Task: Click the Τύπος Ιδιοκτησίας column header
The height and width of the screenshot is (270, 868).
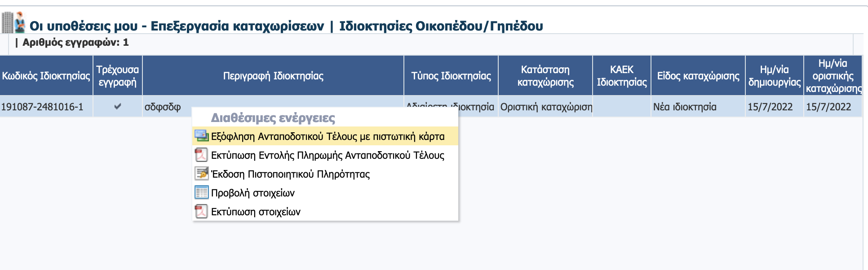Action: pyautogui.click(x=451, y=76)
